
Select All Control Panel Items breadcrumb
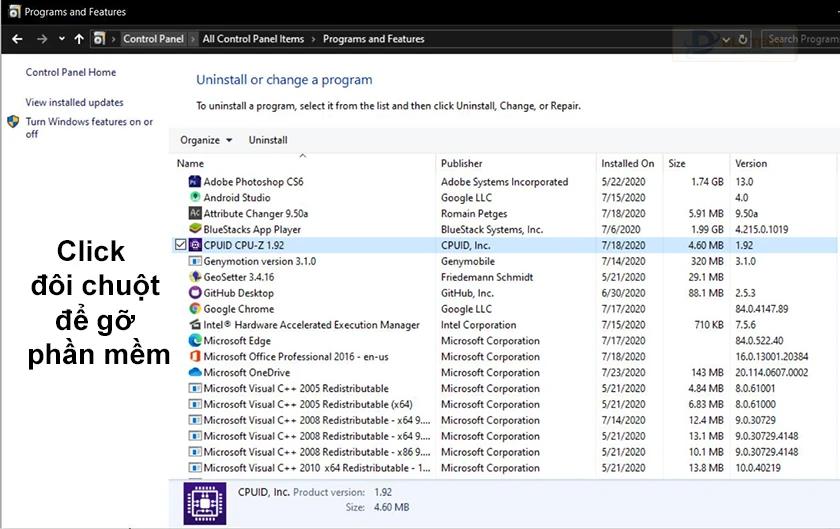(x=253, y=39)
